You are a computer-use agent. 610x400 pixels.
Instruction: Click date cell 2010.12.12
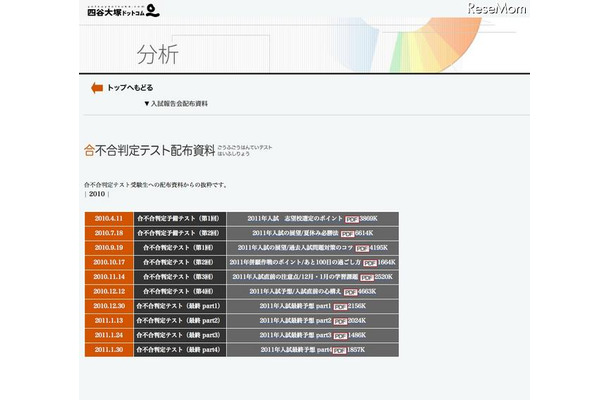click(x=109, y=291)
